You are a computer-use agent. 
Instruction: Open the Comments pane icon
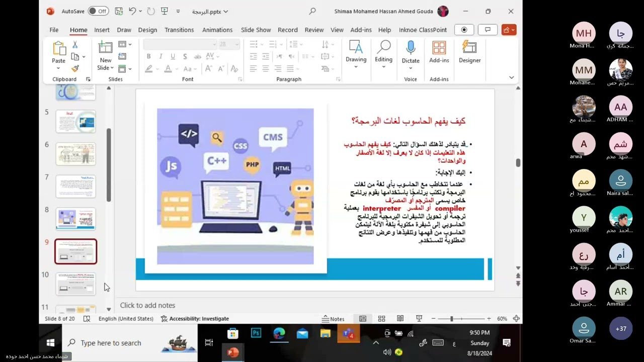pyautogui.click(x=488, y=30)
